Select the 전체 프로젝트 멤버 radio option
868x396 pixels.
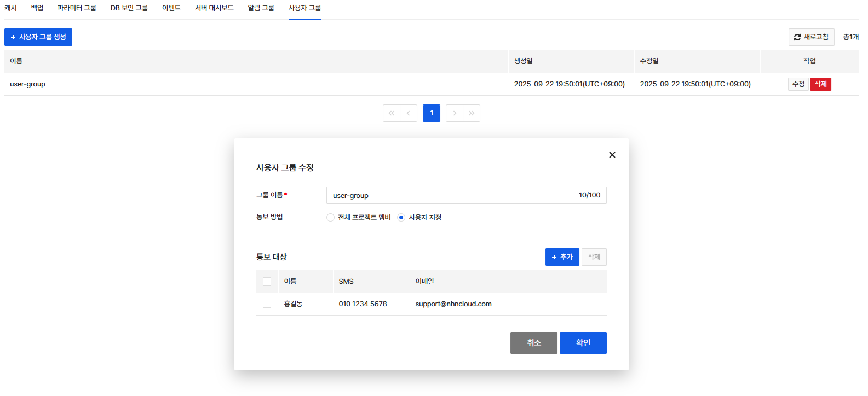point(330,218)
